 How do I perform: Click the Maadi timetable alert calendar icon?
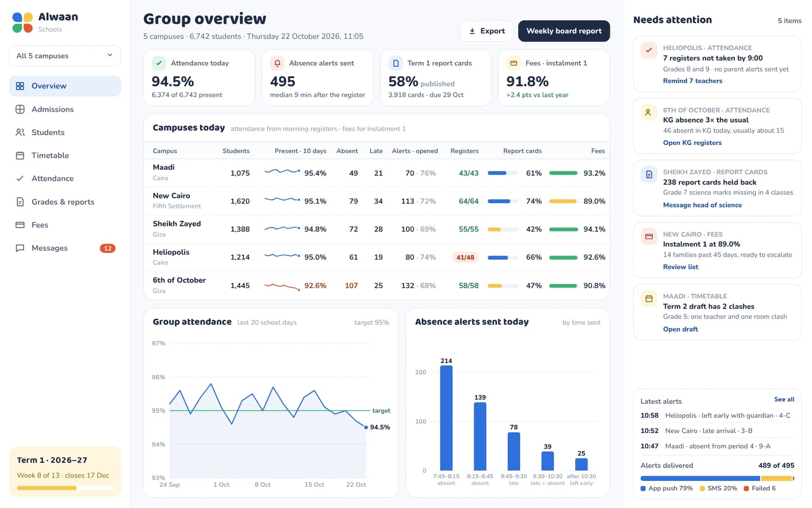click(649, 298)
